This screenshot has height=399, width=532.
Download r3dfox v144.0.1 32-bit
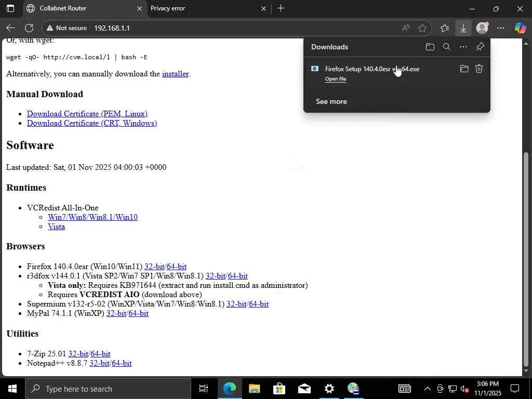pos(216,276)
